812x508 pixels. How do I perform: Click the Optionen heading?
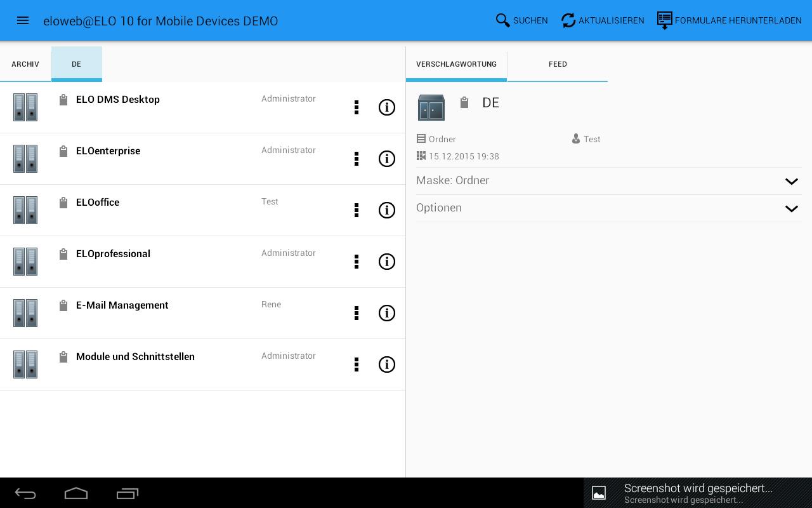(439, 208)
